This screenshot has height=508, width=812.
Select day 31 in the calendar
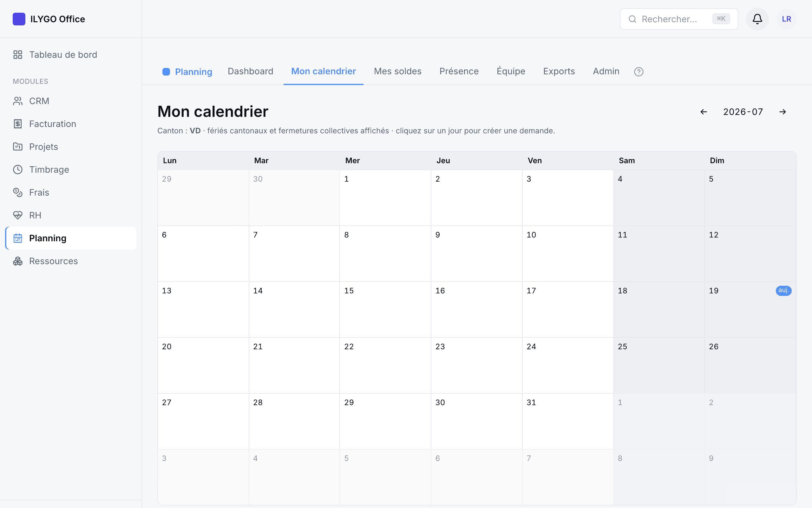coord(568,421)
